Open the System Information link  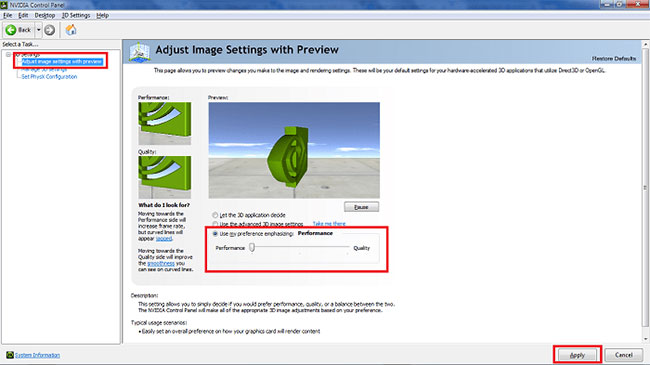click(x=37, y=355)
